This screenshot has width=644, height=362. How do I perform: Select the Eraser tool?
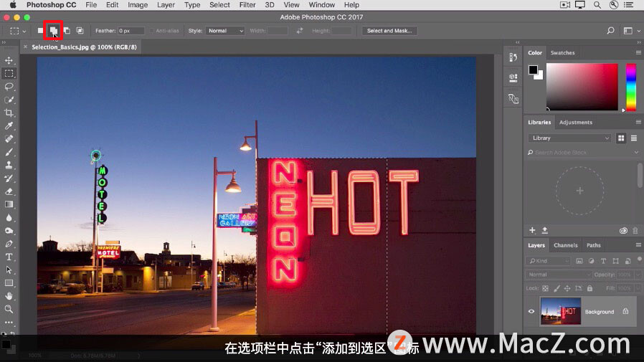pos(9,191)
